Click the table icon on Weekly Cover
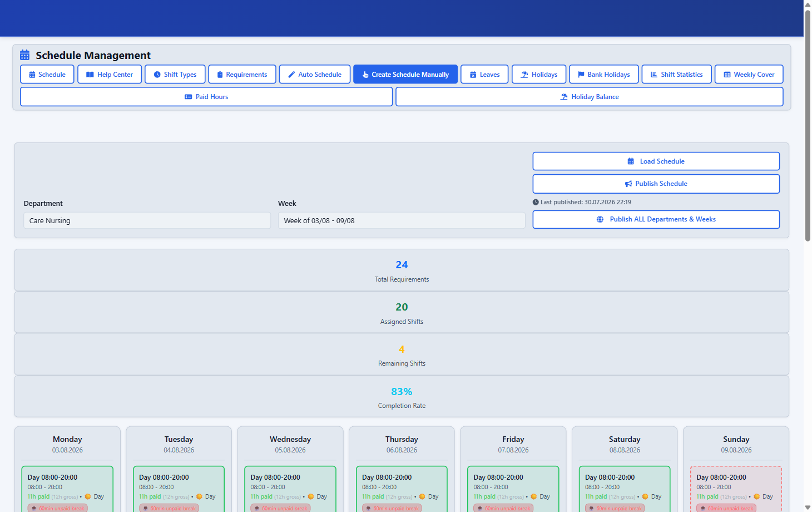This screenshot has height=512, width=812. tap(727, 75)
